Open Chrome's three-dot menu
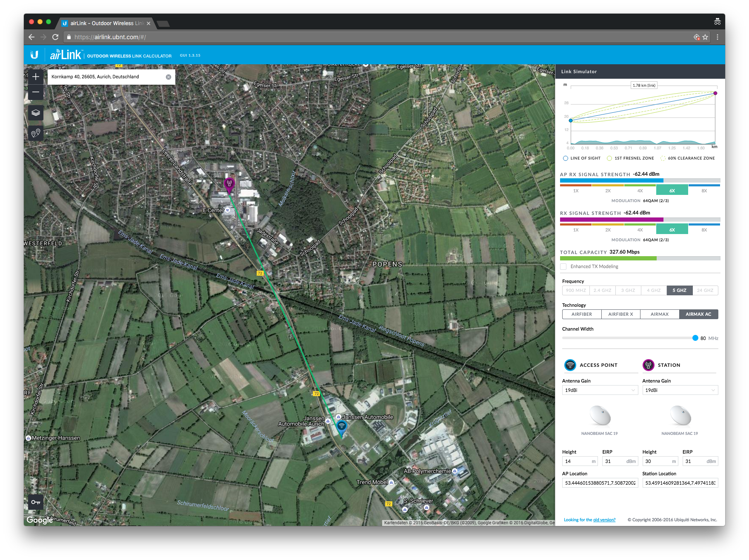The width and height of the screenshot is (749, 560). pyautogui.click(x=718, y=37)
